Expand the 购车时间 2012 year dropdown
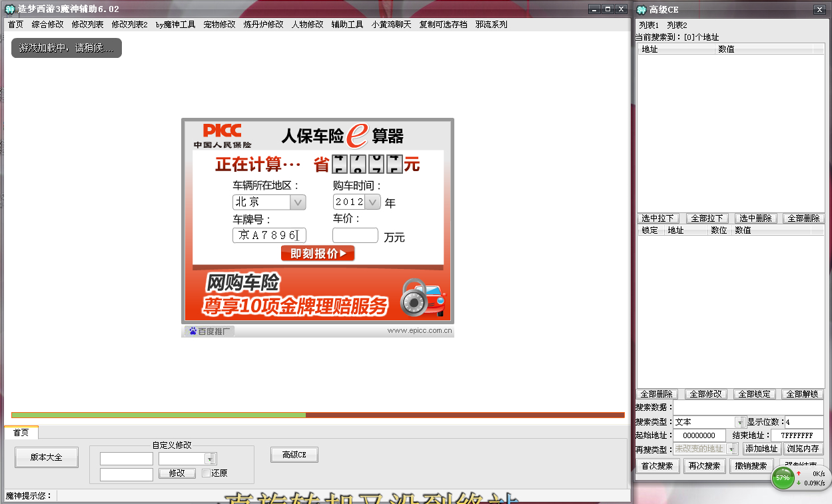The height and width of the screenshot is (504, 832). tap(373, 202)
